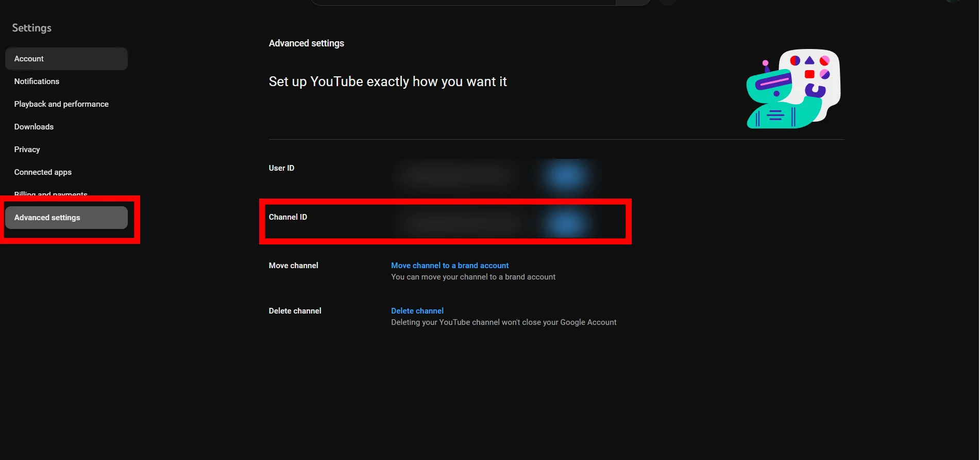Click the blurred blue button beside User ID
This screenshot has height=460, width=980.
(566, 175)
